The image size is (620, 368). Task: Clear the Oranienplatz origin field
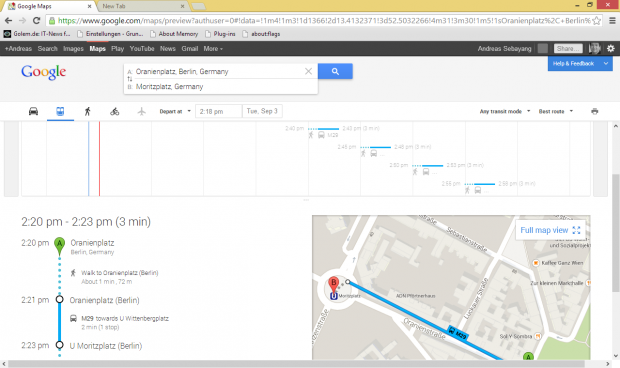tap(308, 71)
